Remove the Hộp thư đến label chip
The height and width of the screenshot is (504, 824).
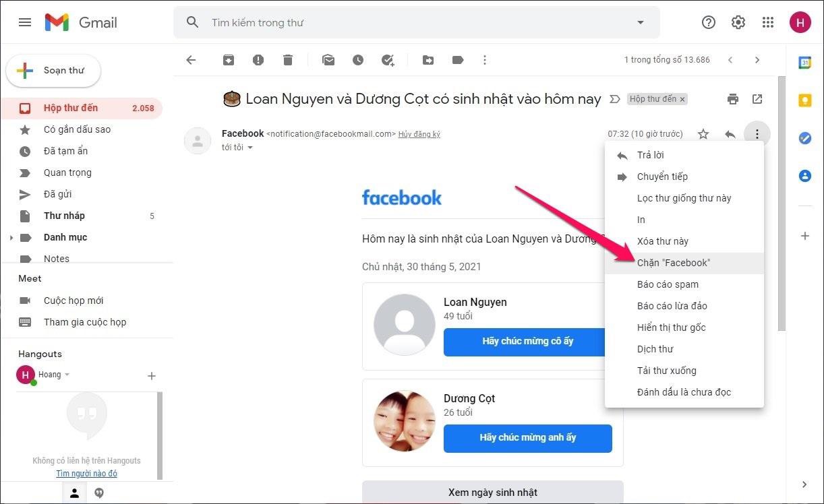coord(682,99)
